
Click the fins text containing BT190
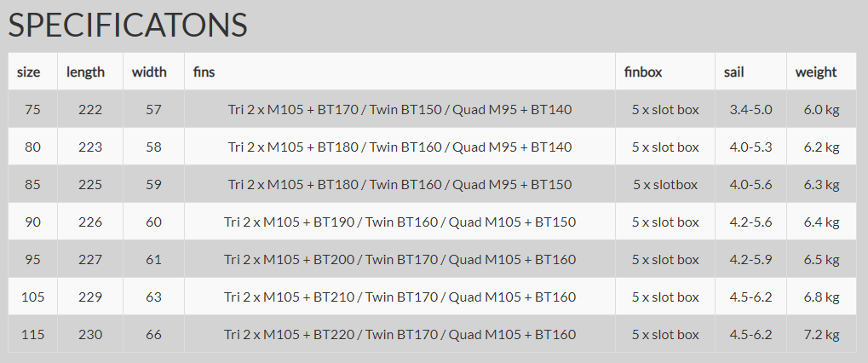(x=400, y=222)
